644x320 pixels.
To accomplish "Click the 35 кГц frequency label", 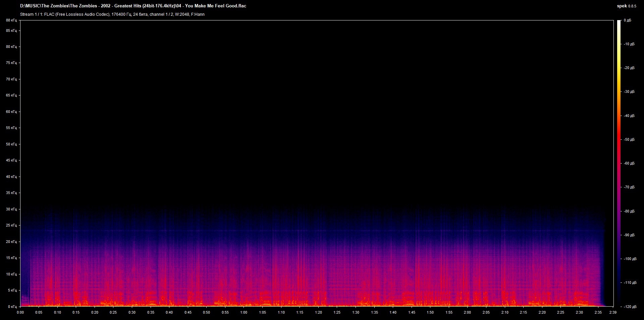I will (x=11, y=193).
